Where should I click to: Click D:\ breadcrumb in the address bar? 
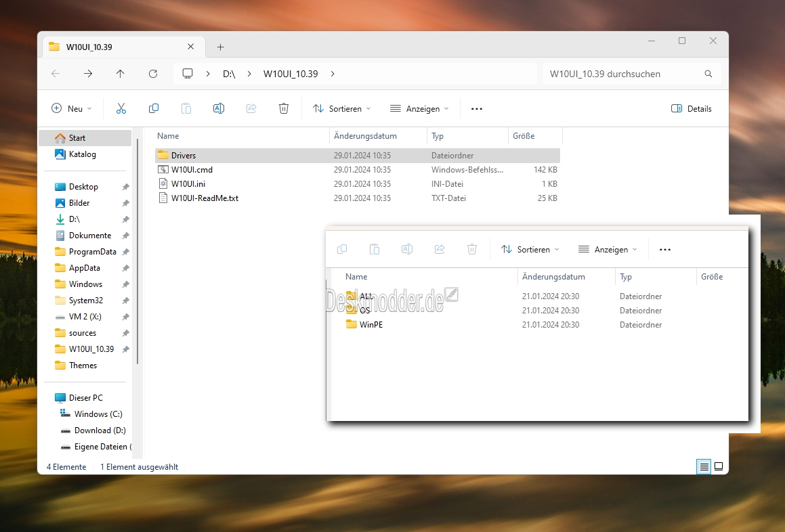[229, 74]
